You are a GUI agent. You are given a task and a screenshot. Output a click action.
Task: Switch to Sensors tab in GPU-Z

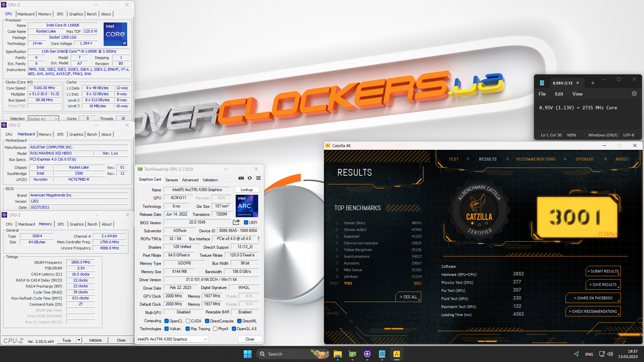pyautogui.click(x=171, y=180)
